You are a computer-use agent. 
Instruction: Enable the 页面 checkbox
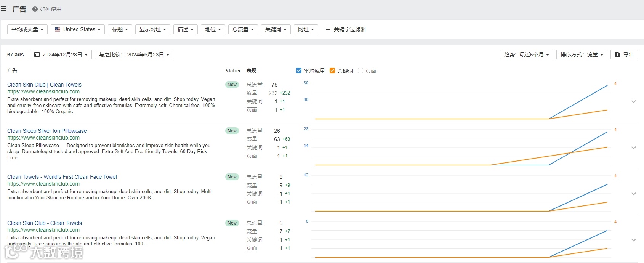[x=360, y=71]
